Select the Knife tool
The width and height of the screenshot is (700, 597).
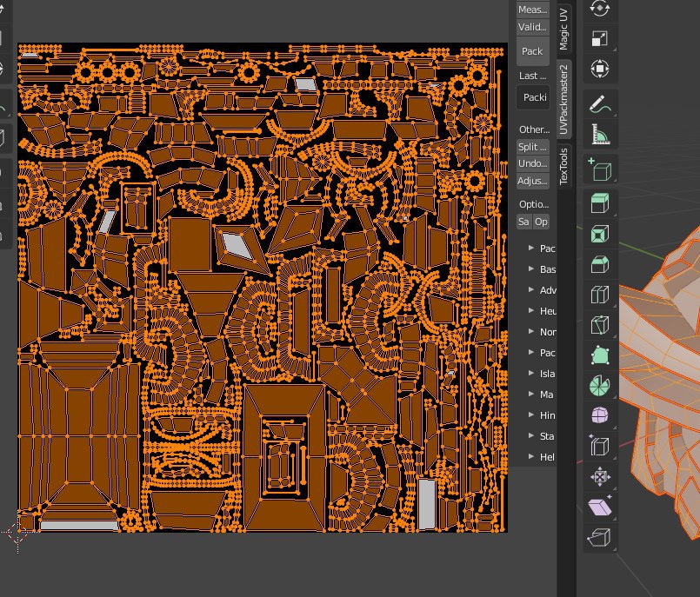click(x=599, y=325)
